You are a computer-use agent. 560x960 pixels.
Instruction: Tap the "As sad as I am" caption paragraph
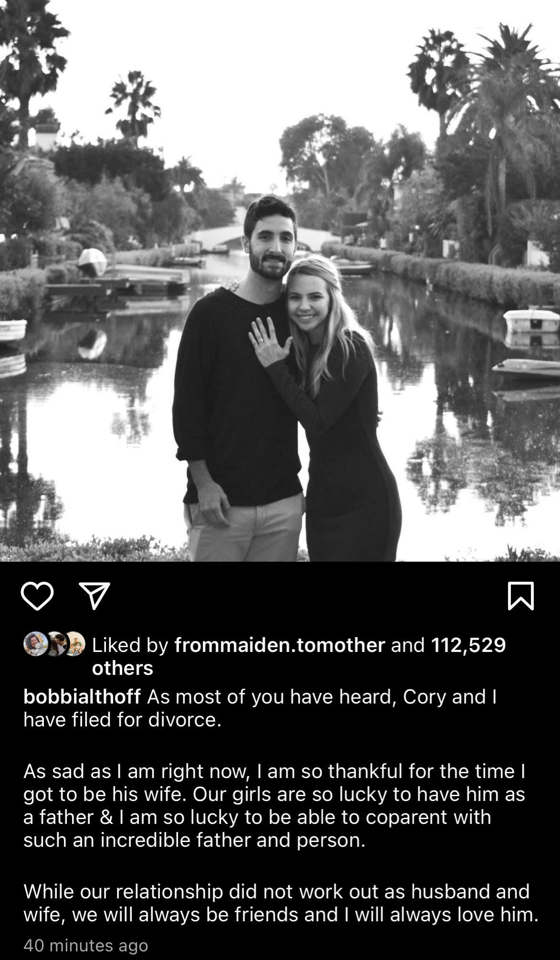(275, 805)
